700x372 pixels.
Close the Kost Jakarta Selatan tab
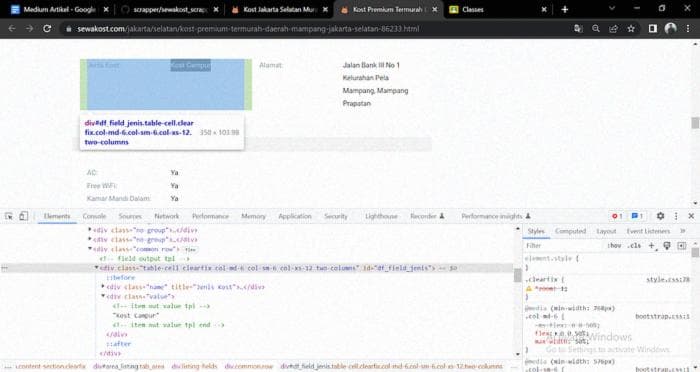pos(325,9)
